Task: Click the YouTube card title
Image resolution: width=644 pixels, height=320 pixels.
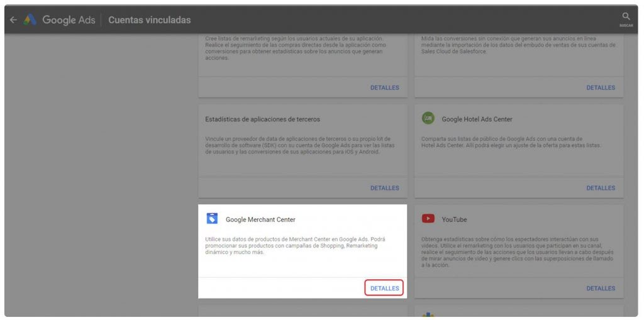Action: pos(454,220)
